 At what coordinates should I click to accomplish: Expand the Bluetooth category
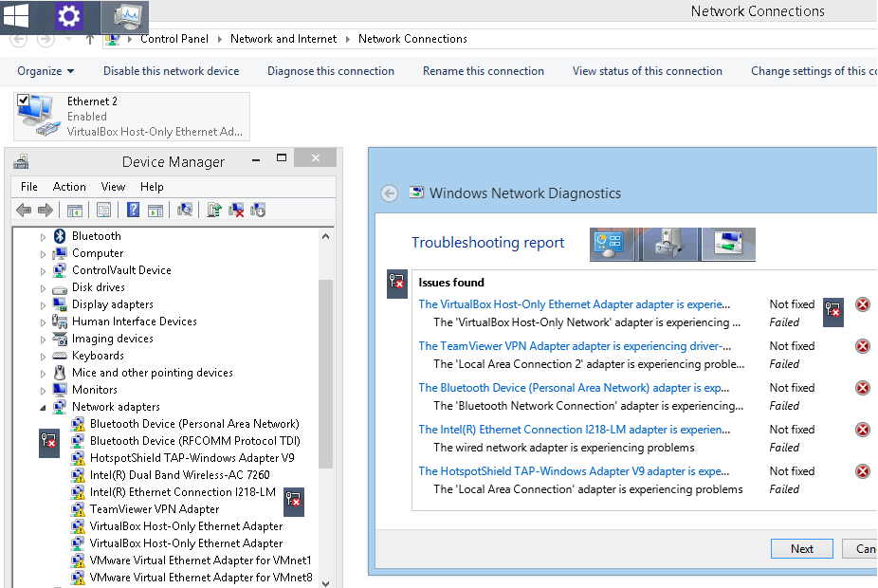click(43, 237)
